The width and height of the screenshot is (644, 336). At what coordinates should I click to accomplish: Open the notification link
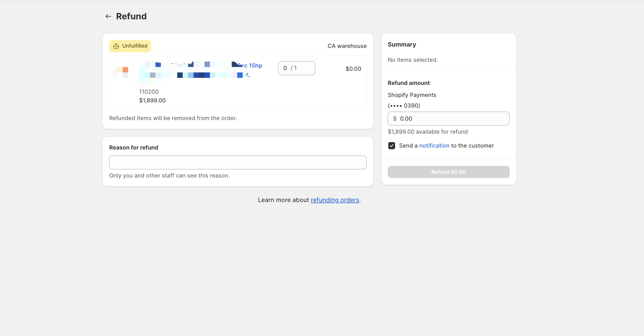(434, 146)
